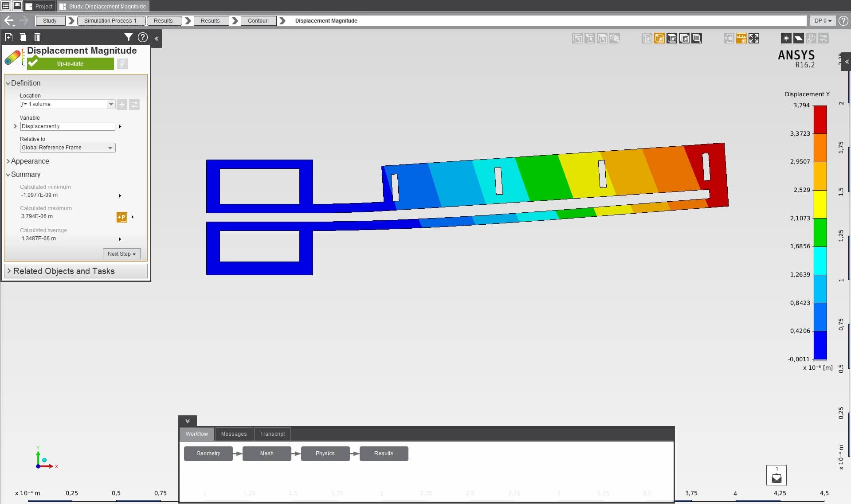The height and width of the screenshot is (504, 851).
Task: Toggle the active orange cube display mode
Action: (659, 39)
